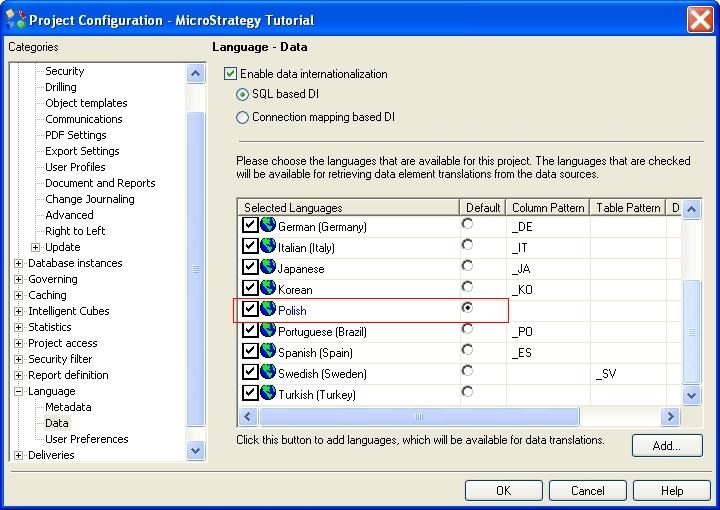Open the User Preferences category
This screenshot has height=510, width=720.
click(86, 439)
